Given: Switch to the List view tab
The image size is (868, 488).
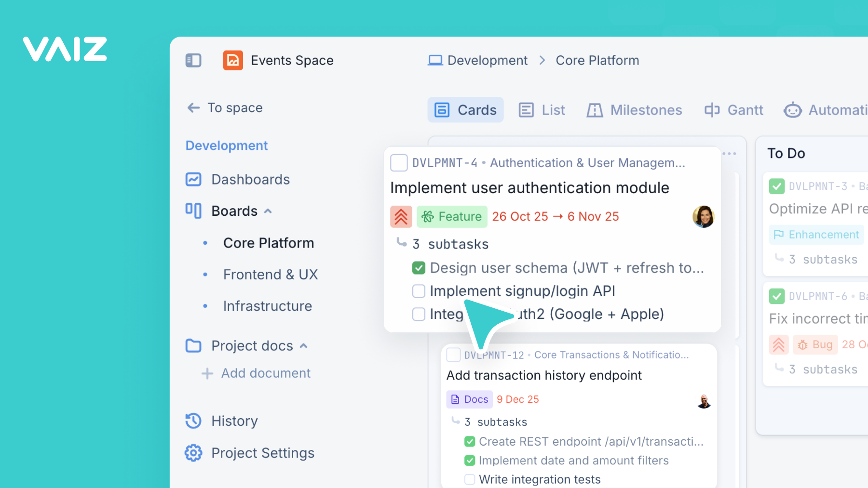Looking at the screenshot, I should click(542, 110).
